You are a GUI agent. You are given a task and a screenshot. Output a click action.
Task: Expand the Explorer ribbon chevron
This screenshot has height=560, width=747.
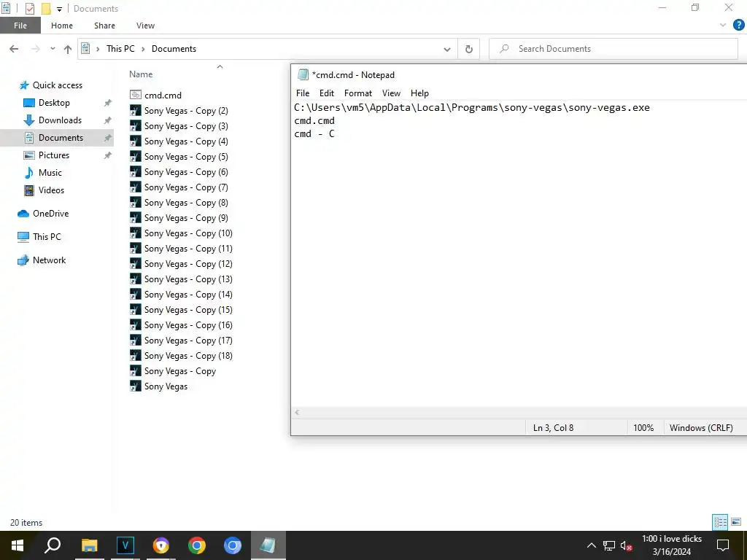723,26
